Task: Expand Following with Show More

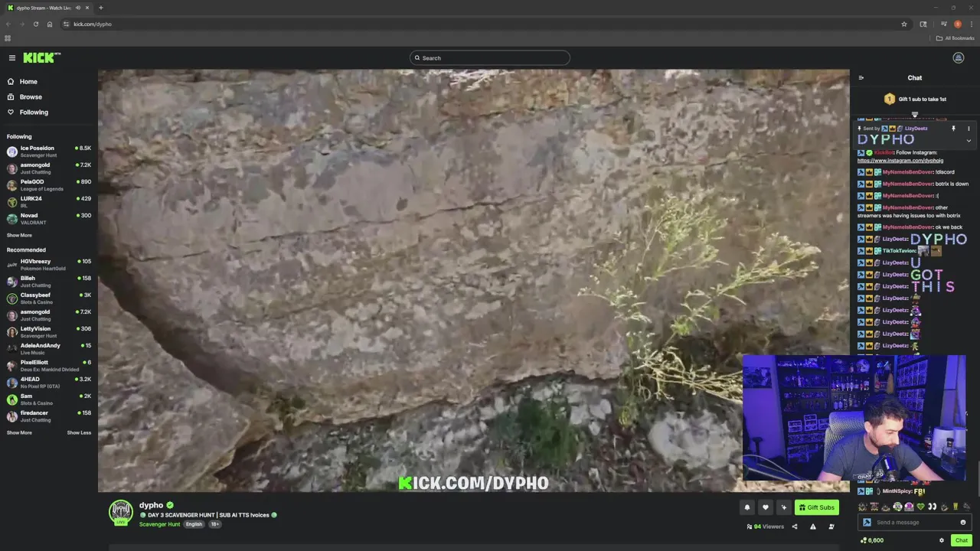Action: tap(19, 235)
